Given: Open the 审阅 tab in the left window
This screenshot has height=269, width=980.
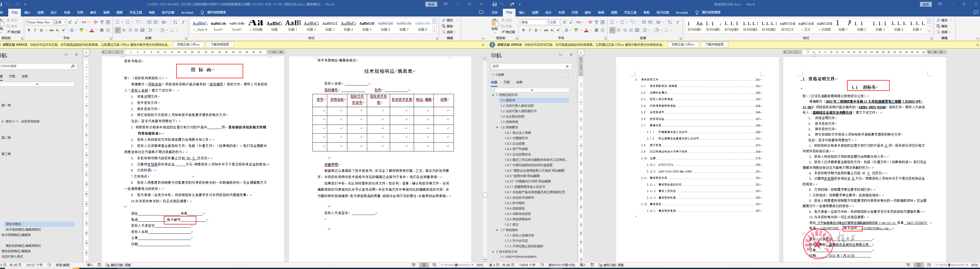Looking at the screenshot, I should (106, 13).
